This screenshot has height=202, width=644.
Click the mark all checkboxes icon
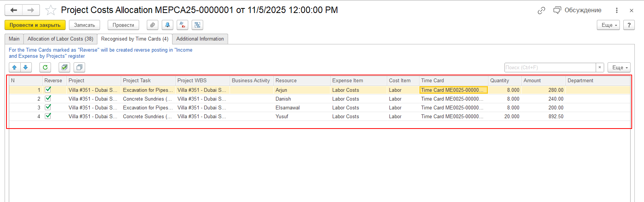(x=64, y=67)
